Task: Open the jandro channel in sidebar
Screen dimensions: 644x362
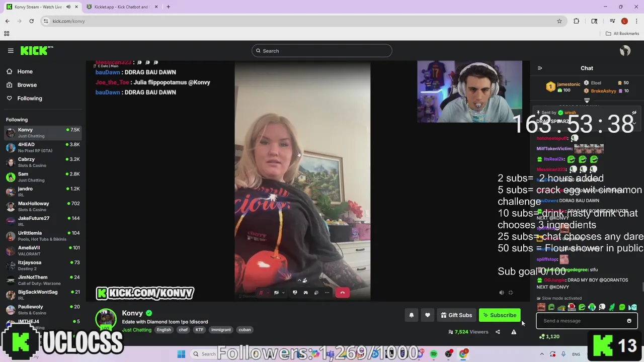Action: (x=43, y=192)
